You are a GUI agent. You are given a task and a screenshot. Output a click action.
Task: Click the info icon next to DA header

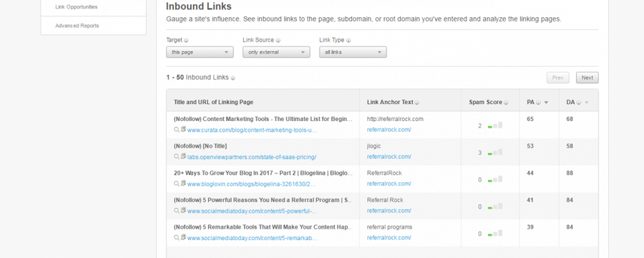(x=578, y=102)
